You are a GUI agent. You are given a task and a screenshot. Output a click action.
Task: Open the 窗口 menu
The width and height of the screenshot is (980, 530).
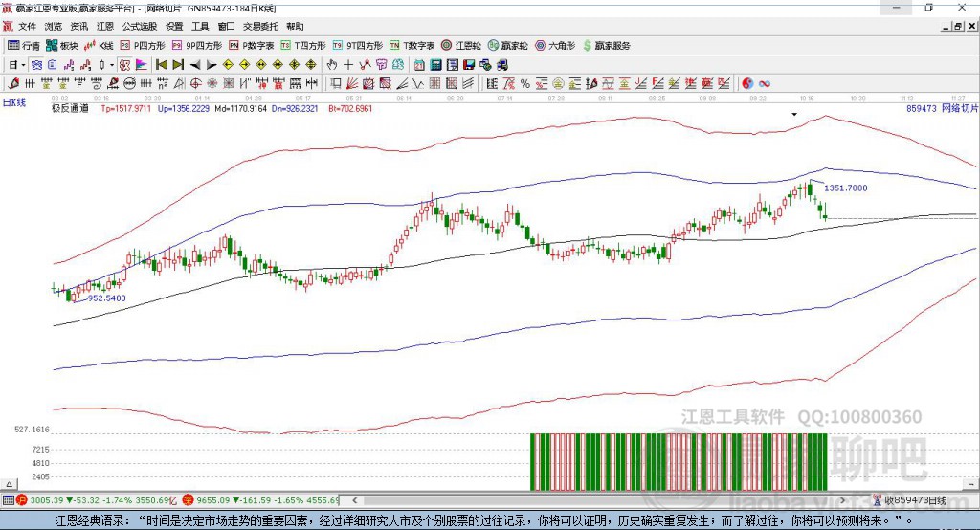tap(226, 26)
